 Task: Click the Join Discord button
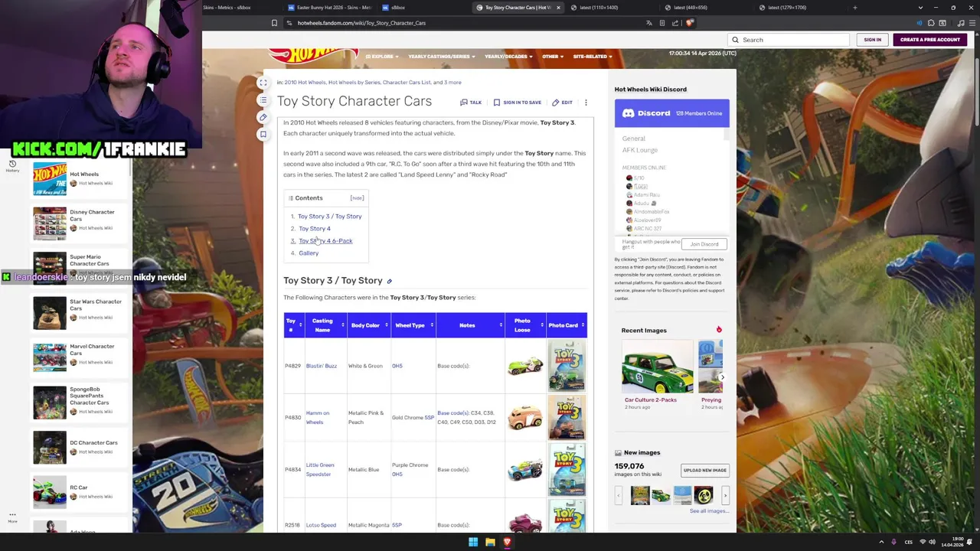tap(704, 244)
